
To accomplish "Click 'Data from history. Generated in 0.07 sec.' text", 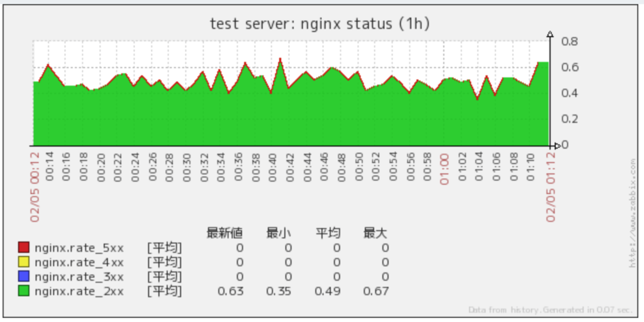I will pos(550,310).
